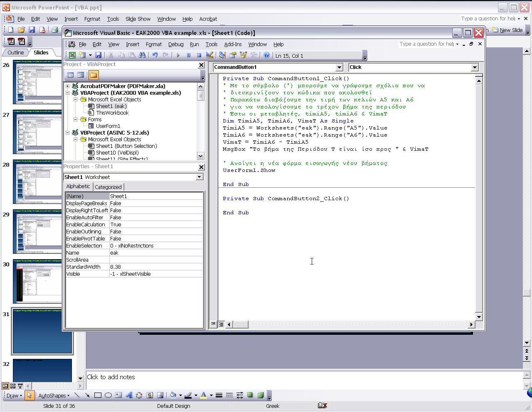532x412 pixels.
Task: Select the Font Color A swatch
Action: [x=204, y=395]
